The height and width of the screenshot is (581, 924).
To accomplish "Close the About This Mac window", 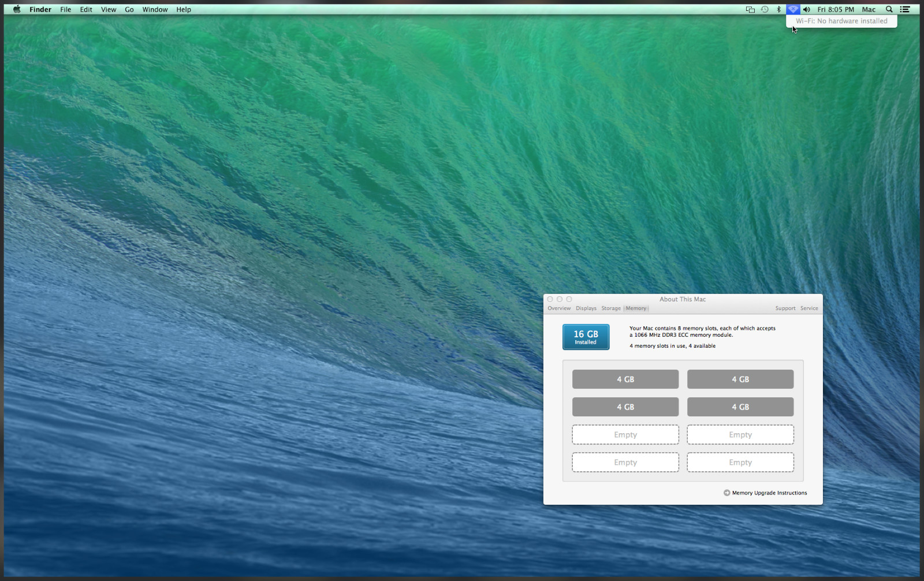I will click(550, 299).
